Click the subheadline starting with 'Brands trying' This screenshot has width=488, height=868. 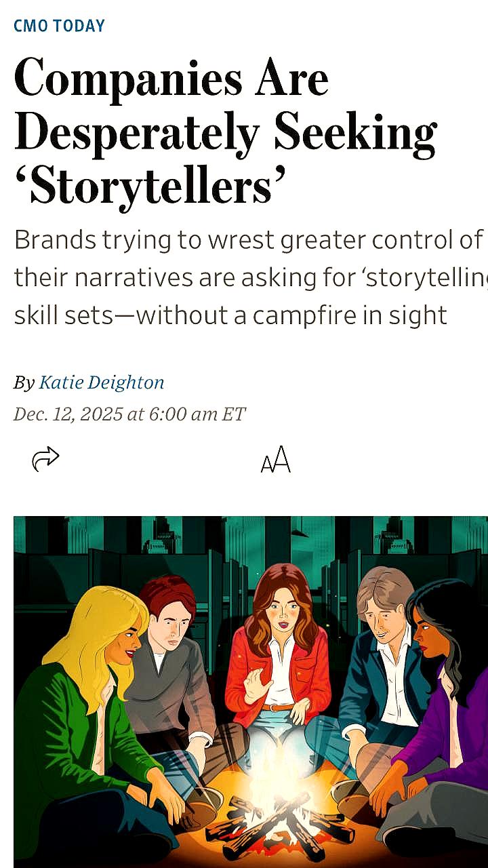[248, 240]
